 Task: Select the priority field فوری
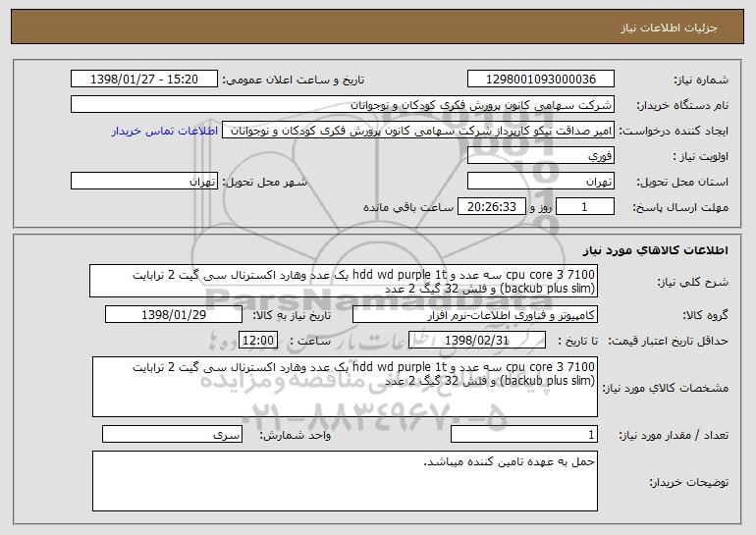(x=540, y=156)
